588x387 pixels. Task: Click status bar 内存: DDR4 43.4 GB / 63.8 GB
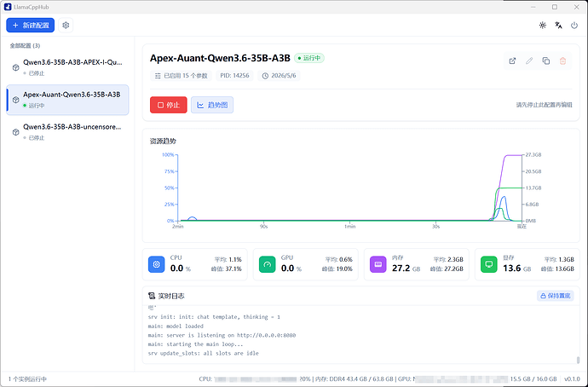pyautogui.click(x=354, y=379)
